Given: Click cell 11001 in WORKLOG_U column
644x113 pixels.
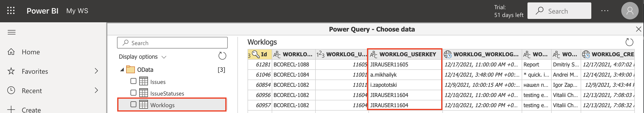Looking at the screenshot, I should click(x=342, y=75).
